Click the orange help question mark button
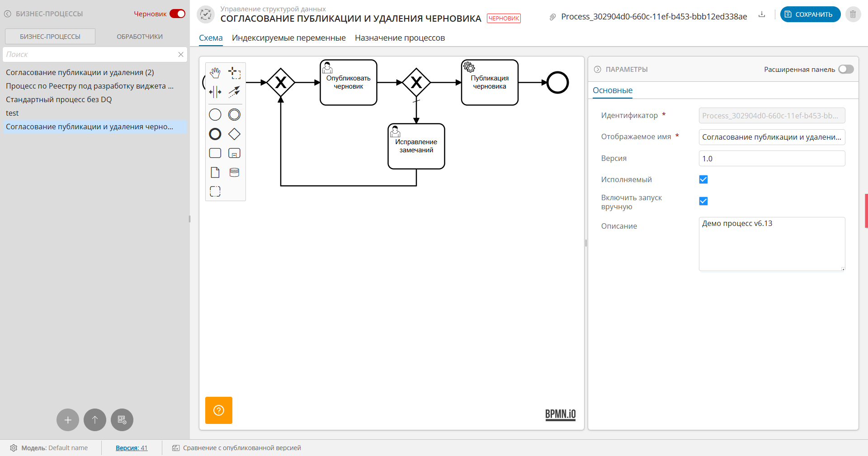The image size is (868, 456). click(x=219, y=410)
